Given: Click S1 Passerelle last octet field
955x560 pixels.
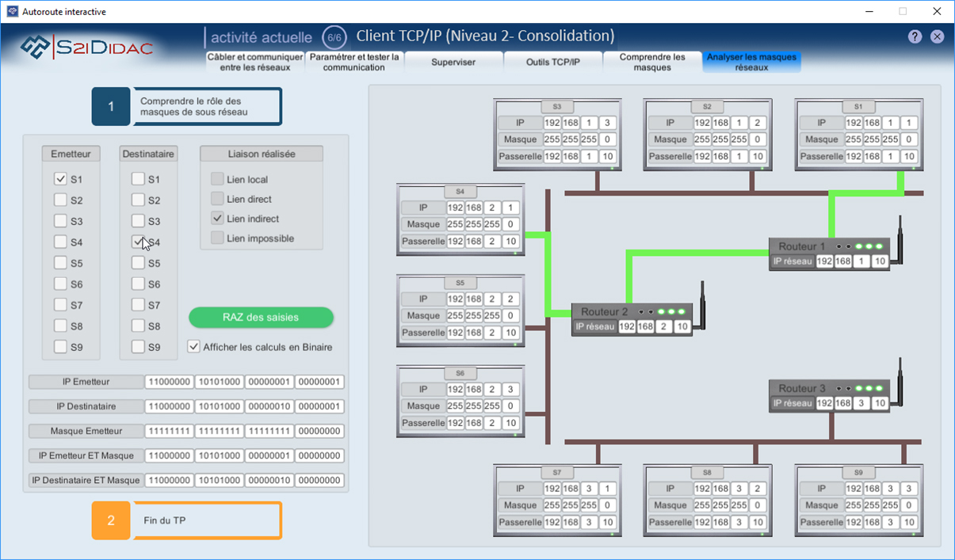Looking at the screenshot, I should 909,157.
